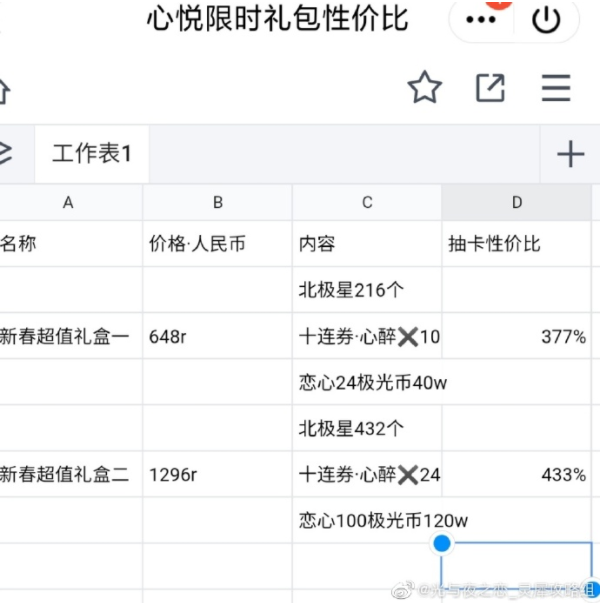Click the 377% value cell

point(517,336)
